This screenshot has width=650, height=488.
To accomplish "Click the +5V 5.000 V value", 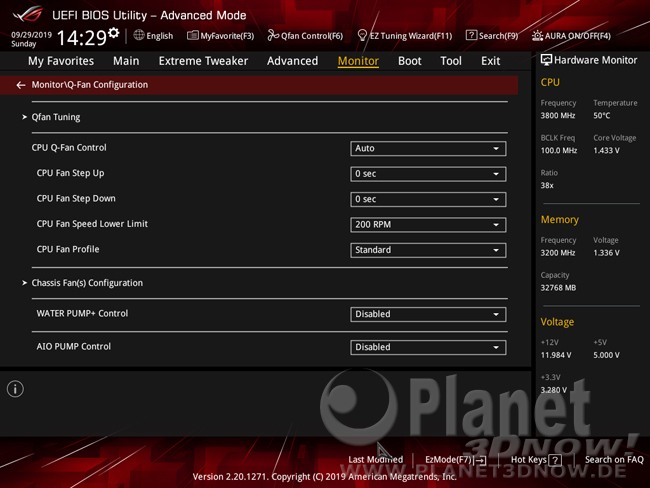I will 606,355.
